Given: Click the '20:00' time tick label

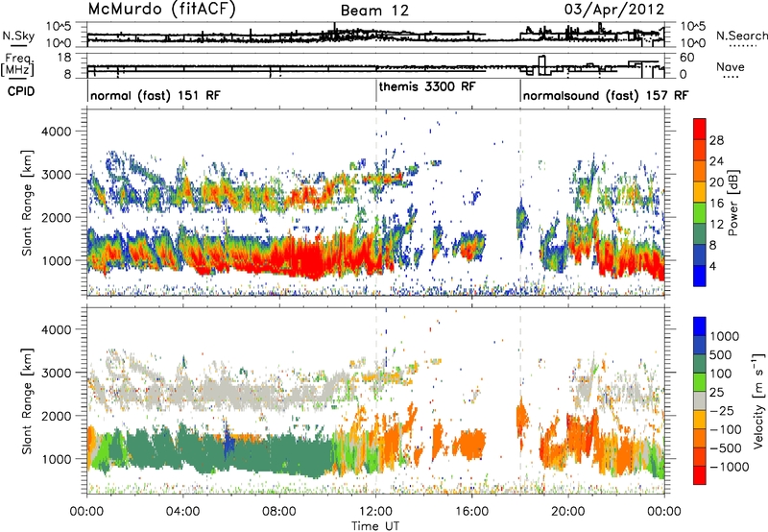Looking at the screenshot, I should (x=568, y=512).
